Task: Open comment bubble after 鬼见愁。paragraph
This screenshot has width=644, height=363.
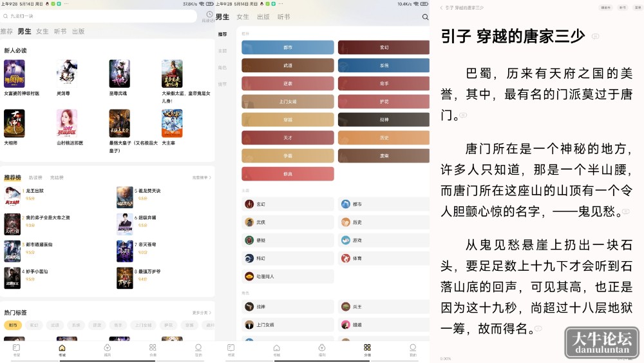Action: pos(625,211)
